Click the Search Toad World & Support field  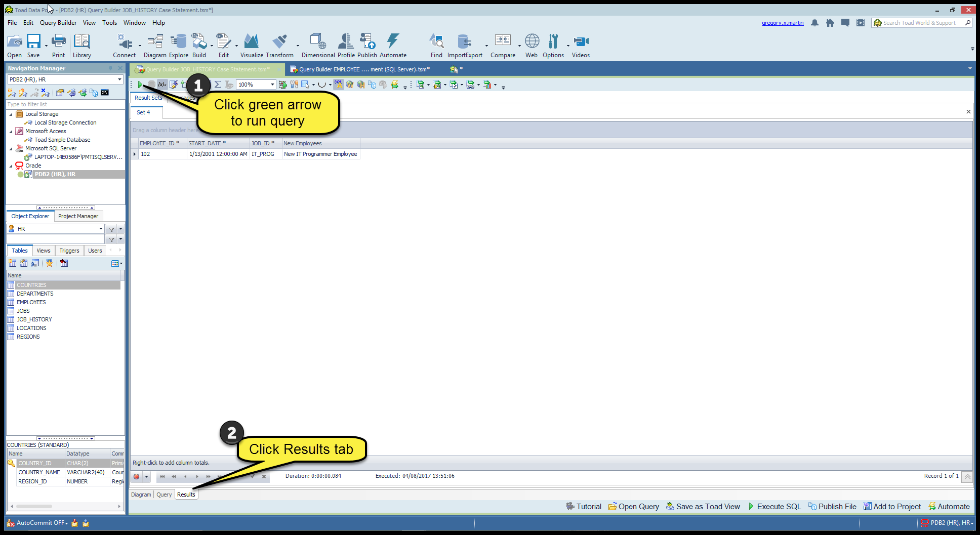tap(921, 23)
